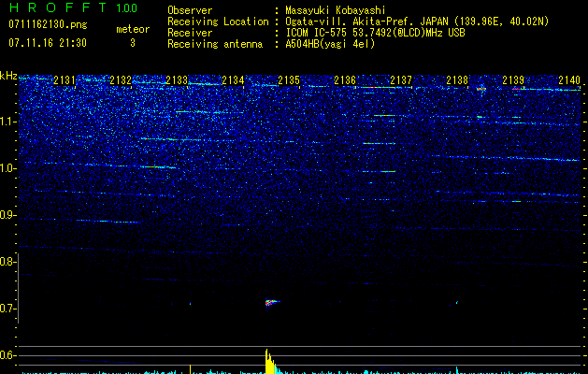
Task: Click the date stamp 07.11.16 21:30
Action: (x=48, y=43)
